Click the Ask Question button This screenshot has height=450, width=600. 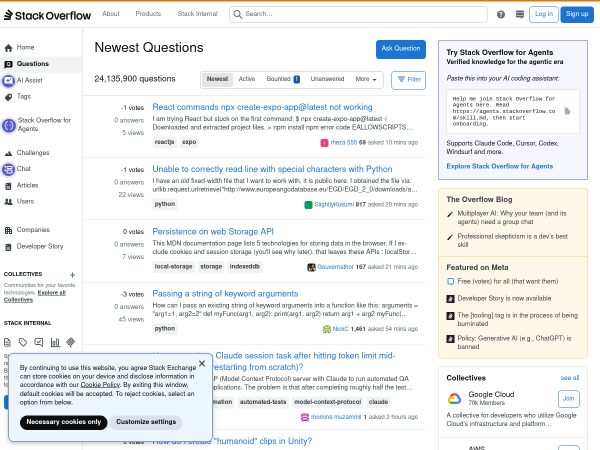(401, 49)
